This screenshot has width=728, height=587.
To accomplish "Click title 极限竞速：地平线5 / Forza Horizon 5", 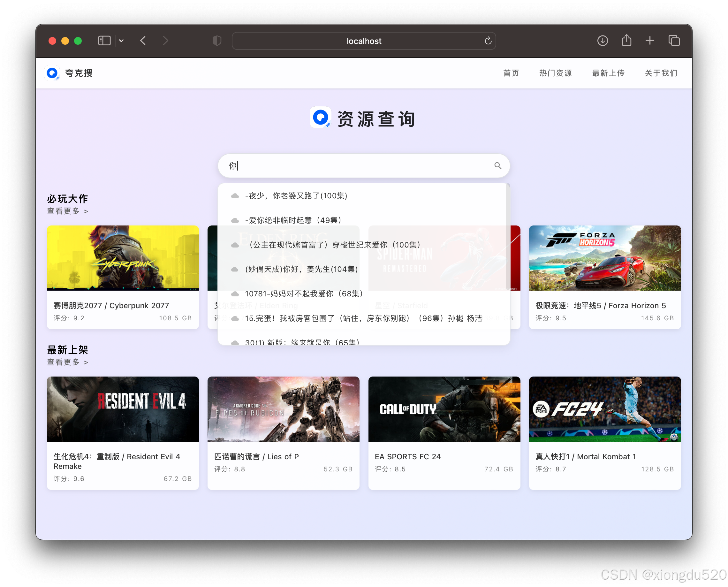I will 601,305.
